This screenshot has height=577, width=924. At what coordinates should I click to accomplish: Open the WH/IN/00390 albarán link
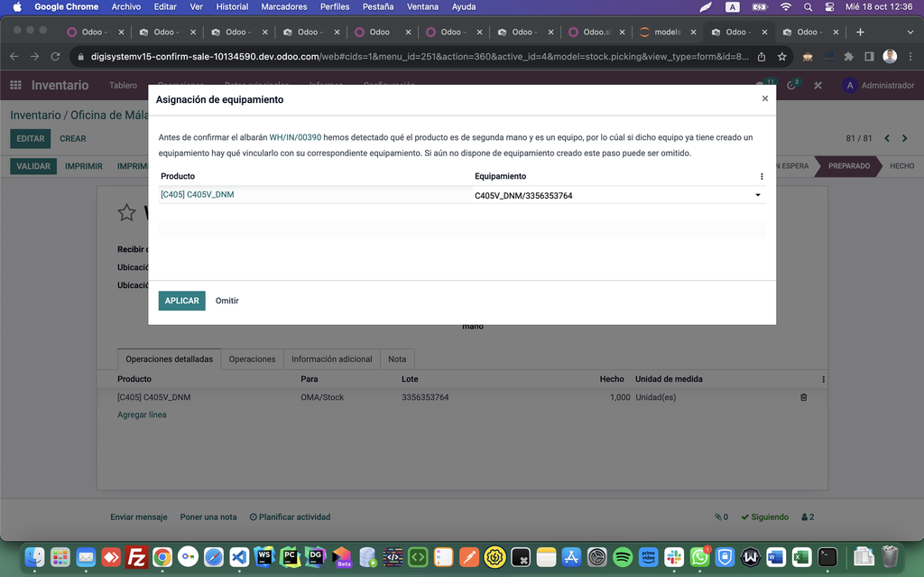(x=295, y=137)
